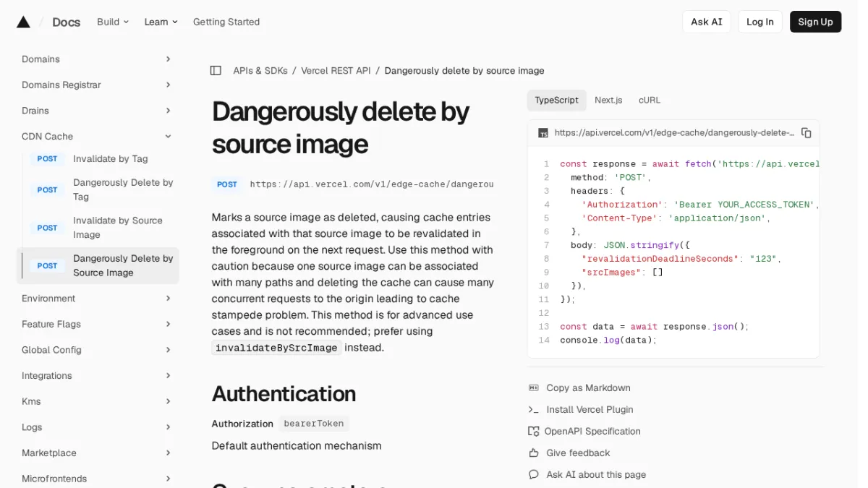Click the bearerToken type label

click(314, 424)
